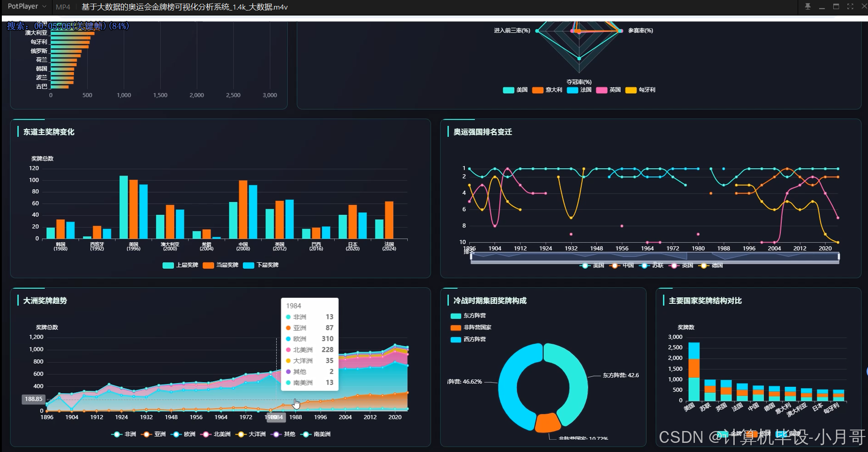Hide 其他 series in continent trend legend

click(283, 434)
